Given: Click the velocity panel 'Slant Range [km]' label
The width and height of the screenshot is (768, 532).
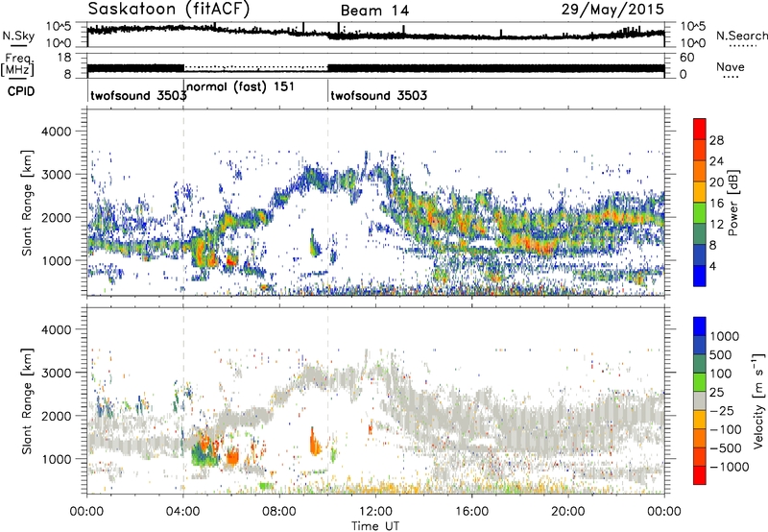Looking at the screenshot, I should click(27, 400).
